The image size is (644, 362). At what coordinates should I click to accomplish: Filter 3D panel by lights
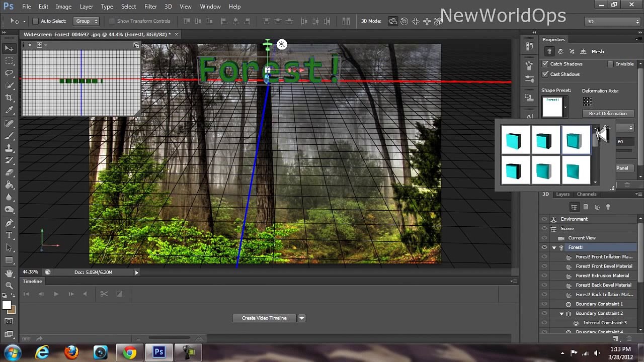(608, 207)
